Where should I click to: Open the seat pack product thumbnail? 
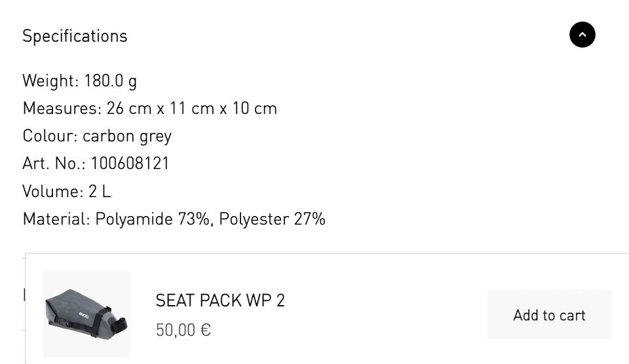(x=86, y=314)
